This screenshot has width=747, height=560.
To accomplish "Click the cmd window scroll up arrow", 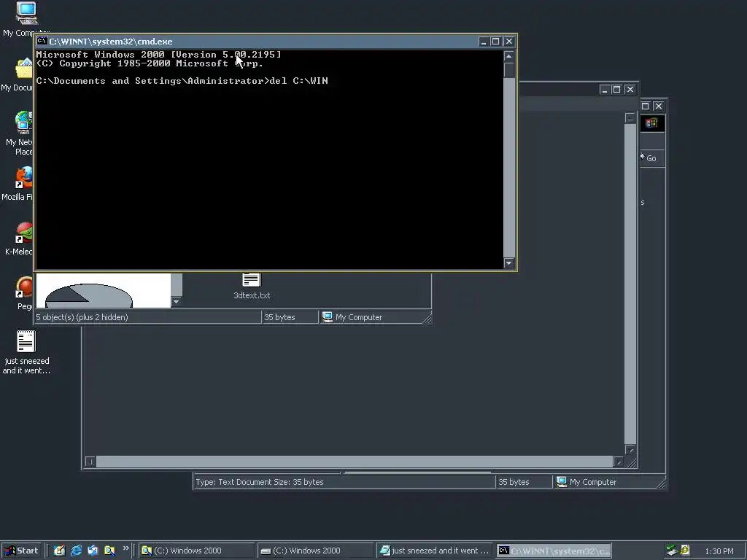I will (x=508, y=57).
